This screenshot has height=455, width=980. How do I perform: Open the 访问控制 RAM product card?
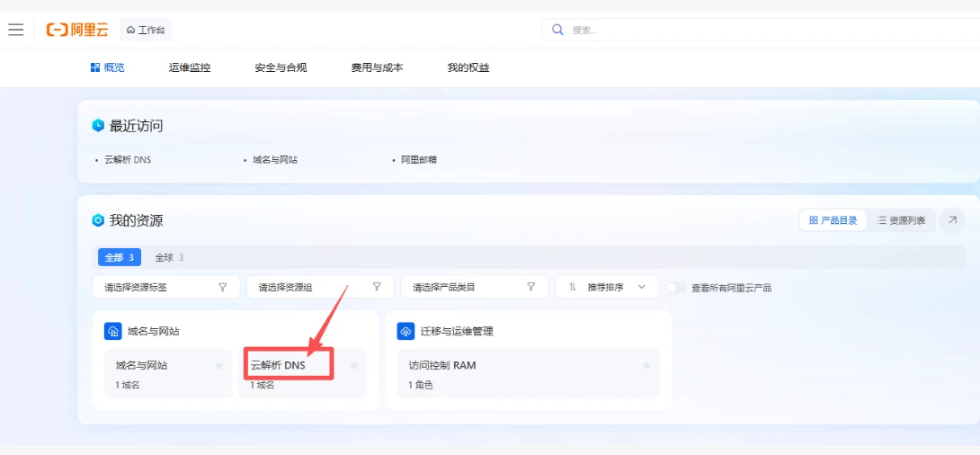[x=528, y=373]
